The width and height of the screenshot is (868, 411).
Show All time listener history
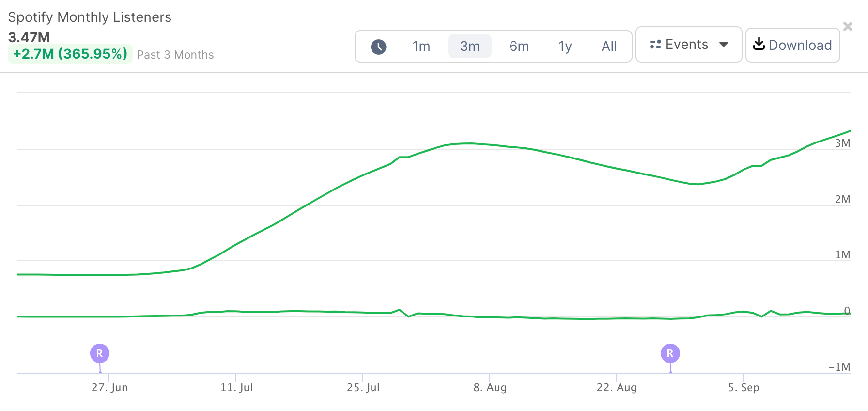609,47
